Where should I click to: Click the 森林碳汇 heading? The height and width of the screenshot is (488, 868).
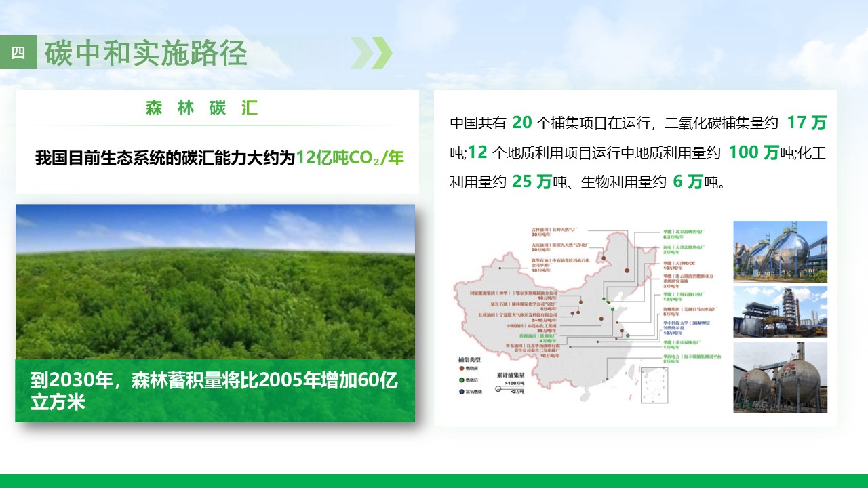pyautogui.click(x=202, y=108)
